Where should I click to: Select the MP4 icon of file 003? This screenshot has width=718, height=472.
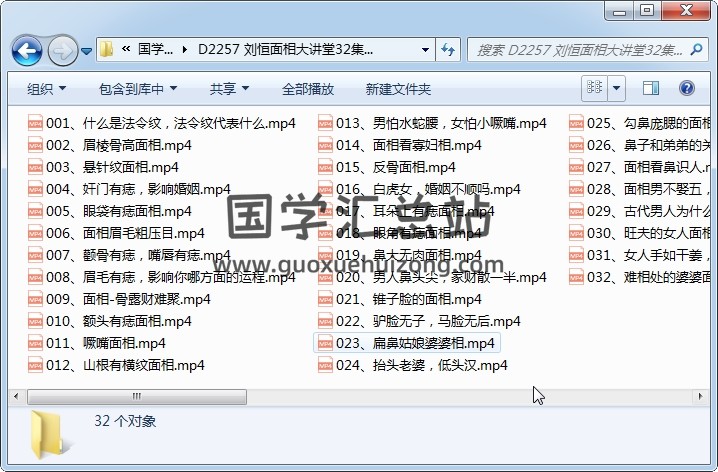(x=35, y=167)
